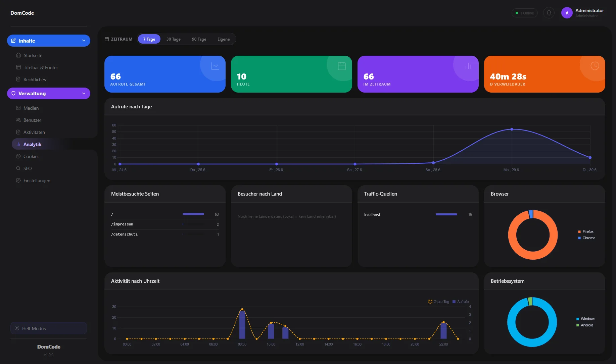Screen dimensions: 616x364
Task: Click the 1 Online status badge
Action: [x=525, y=13]
